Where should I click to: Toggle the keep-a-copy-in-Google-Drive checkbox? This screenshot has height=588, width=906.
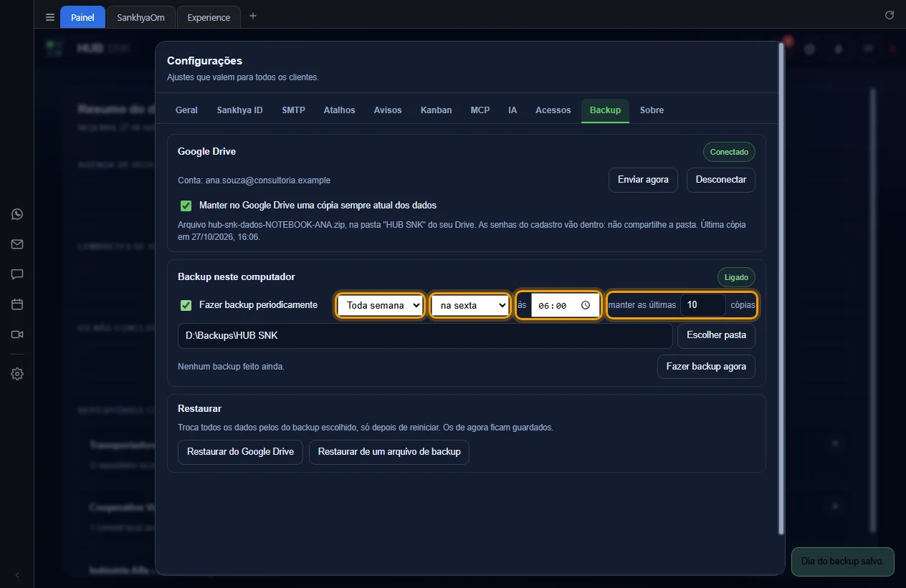(186, 206)
